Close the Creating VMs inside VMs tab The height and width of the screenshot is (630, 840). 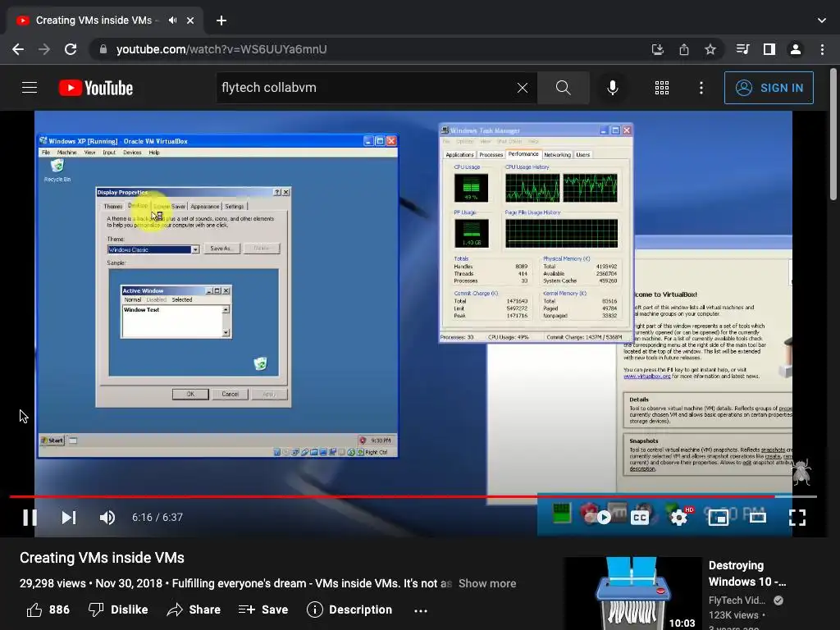190,21
